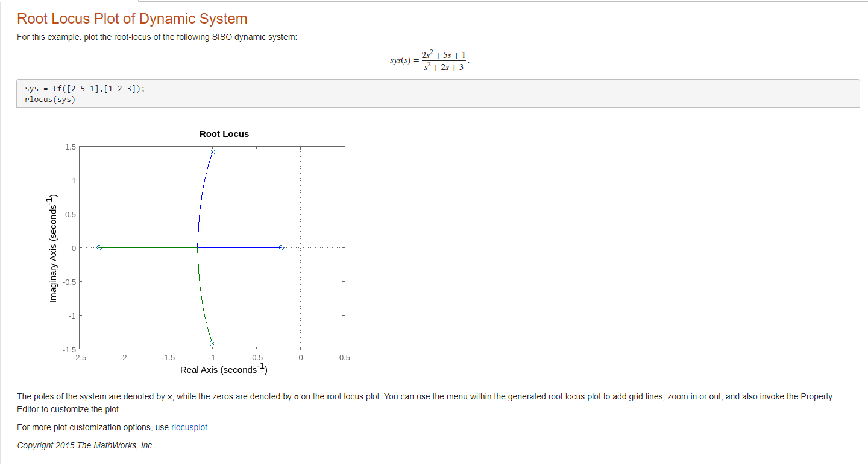Screen dimensions: 868x464
Task: Select the zero marker o near the origin
Action: coord(280,247)
